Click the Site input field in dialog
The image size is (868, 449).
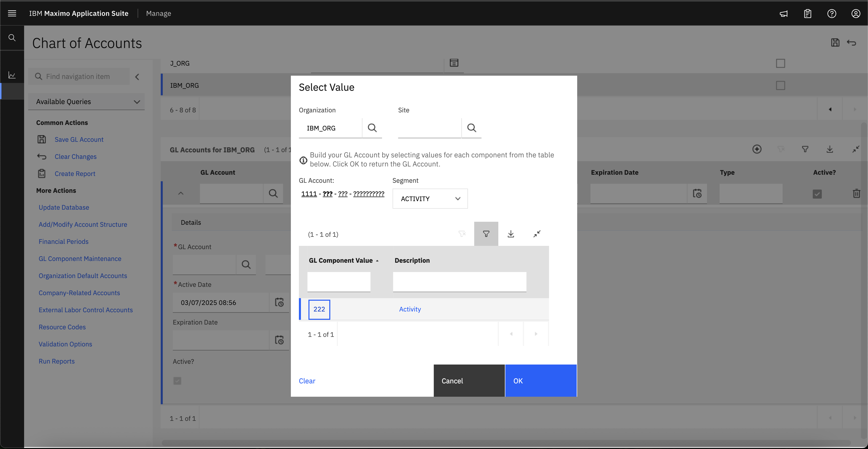pyautogui.click(x=429, y=128)
